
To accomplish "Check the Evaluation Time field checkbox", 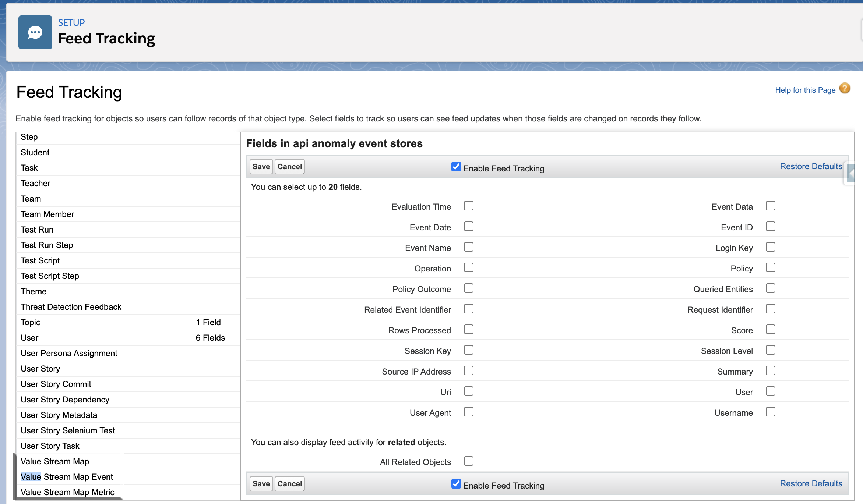I will (468, 206).
